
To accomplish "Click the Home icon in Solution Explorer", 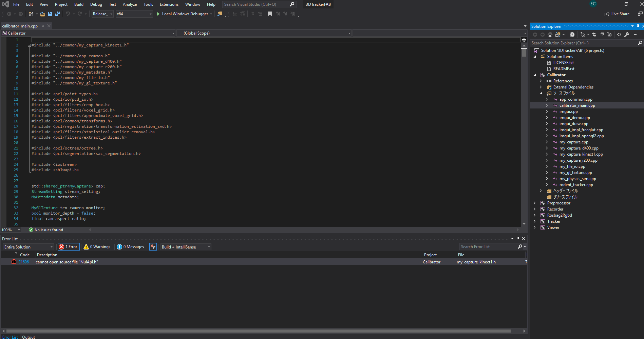I will [550, 35].
